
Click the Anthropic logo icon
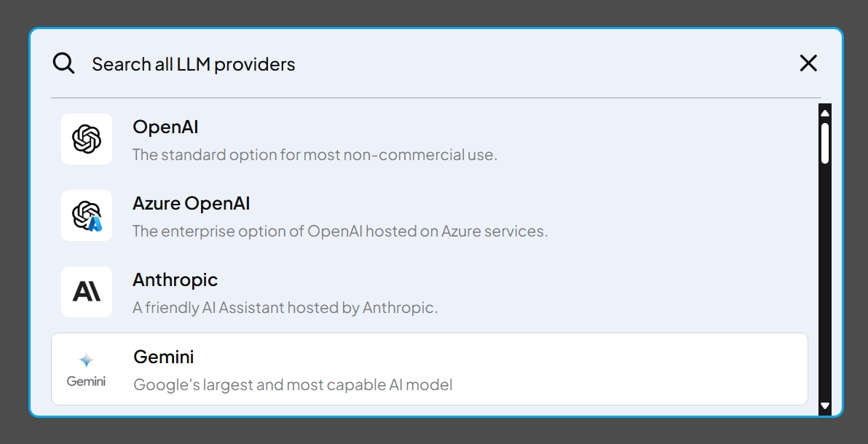(87, 292)
